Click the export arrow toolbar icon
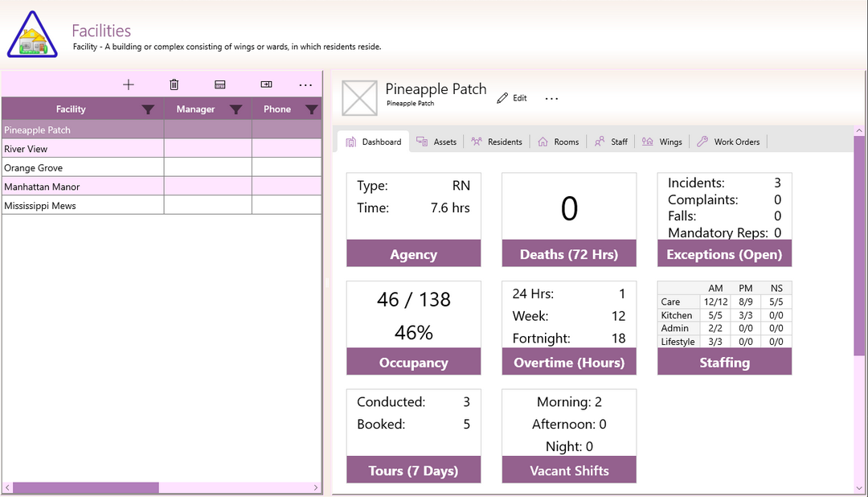Image resolution: width=868 pixels, height=497 pixels. [x=266, y=84]
